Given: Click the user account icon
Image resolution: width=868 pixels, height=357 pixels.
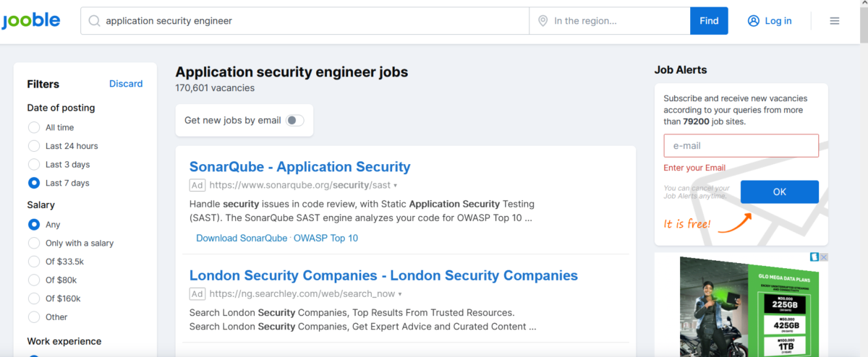Looking at the screenshot, I should point(754,21).
